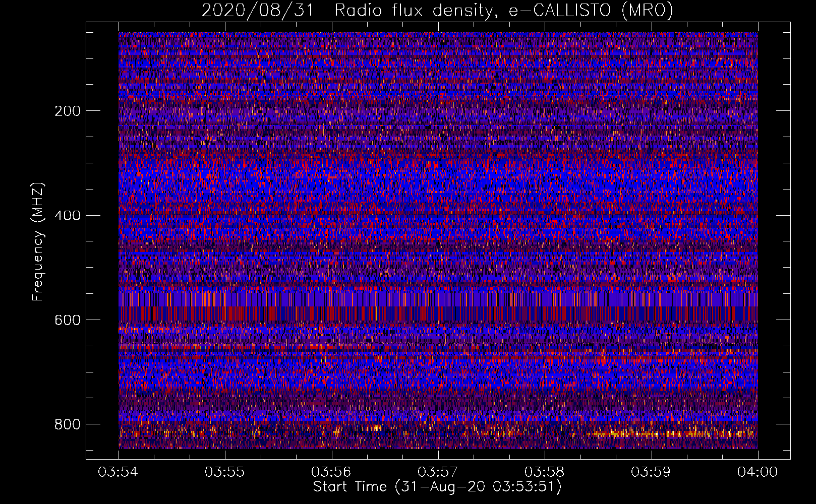Image resolution: width=816 pixels, height=504 pixels.
Task: Click the 03:58 time tick label
Action: tap(545, 472)
